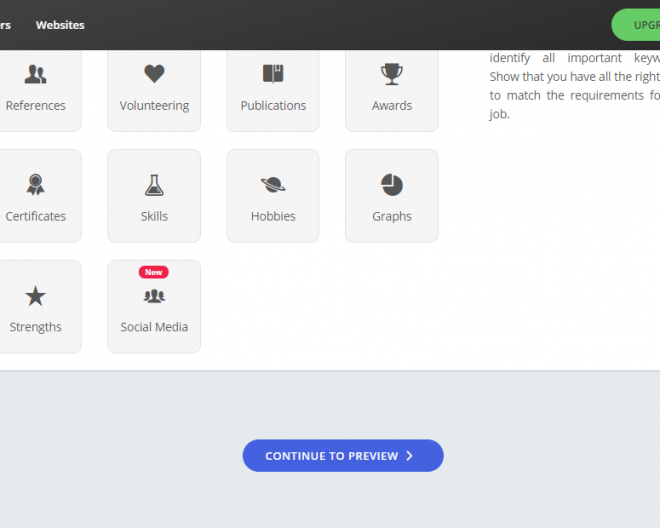This screenshot has height=528, width=660.
Task: Click the Volunteering label text
Action: tap(154, 106)
